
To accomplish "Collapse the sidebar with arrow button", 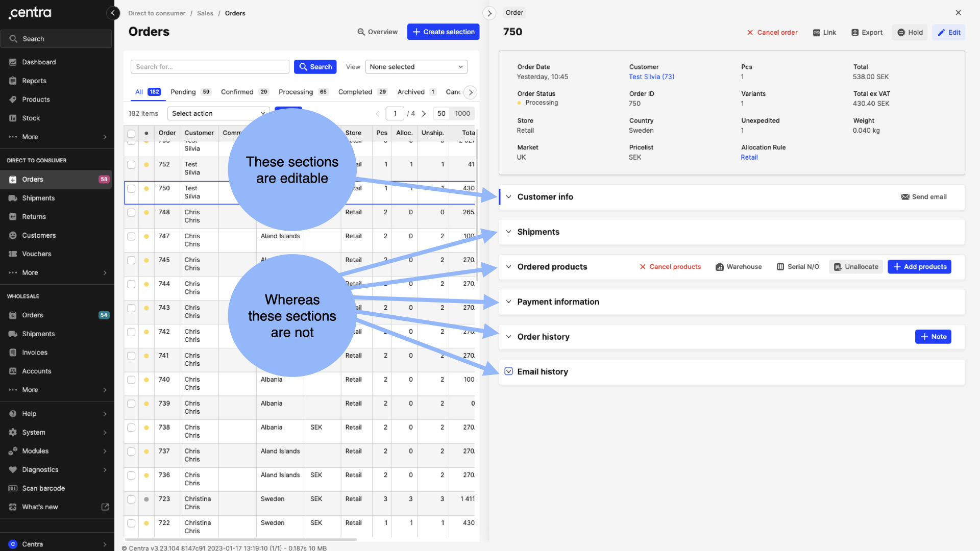I will pyautogui.click(x=113, y=13).
